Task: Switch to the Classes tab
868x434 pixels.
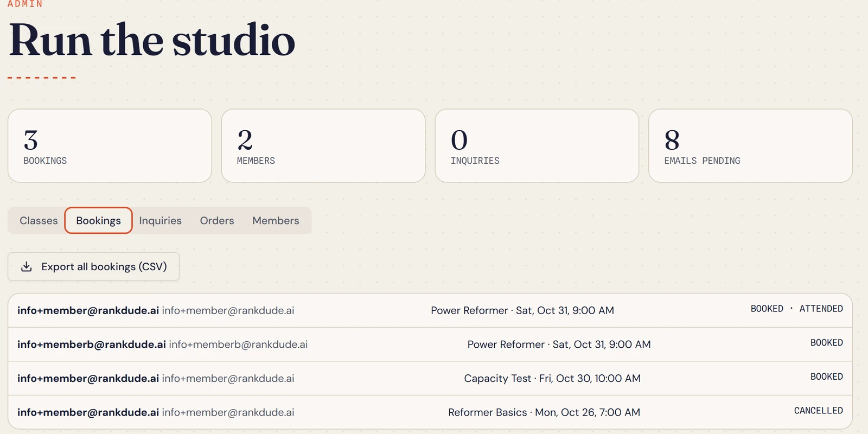Action: (x=39, y=221)
